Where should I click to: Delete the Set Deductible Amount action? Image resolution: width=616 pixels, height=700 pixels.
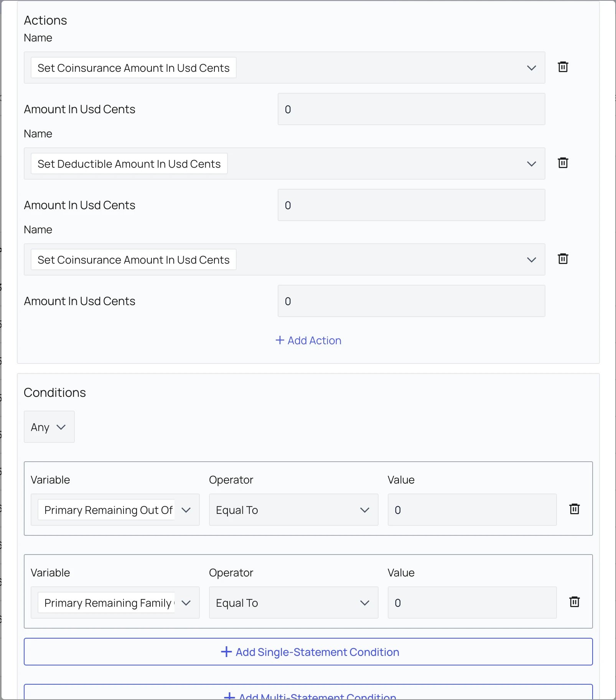[563, 163]
